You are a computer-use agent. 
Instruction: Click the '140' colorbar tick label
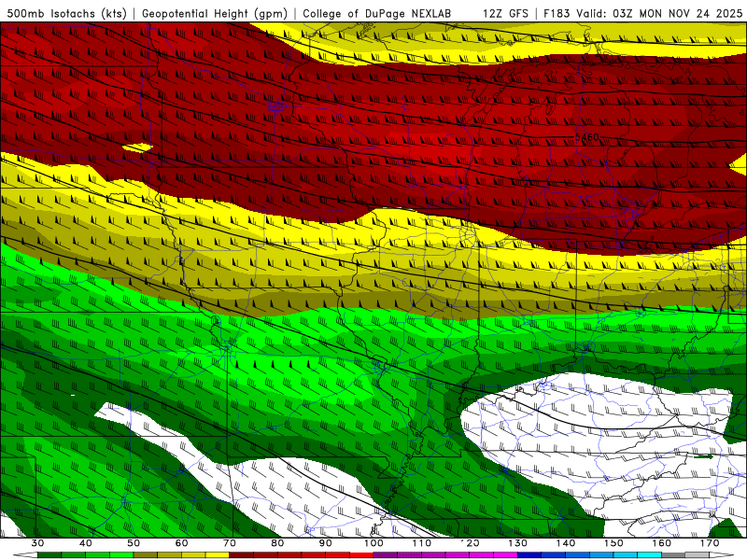click(566, 543)
